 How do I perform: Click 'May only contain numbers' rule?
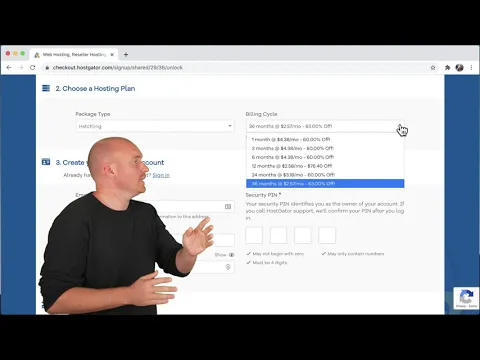[356, 254]
